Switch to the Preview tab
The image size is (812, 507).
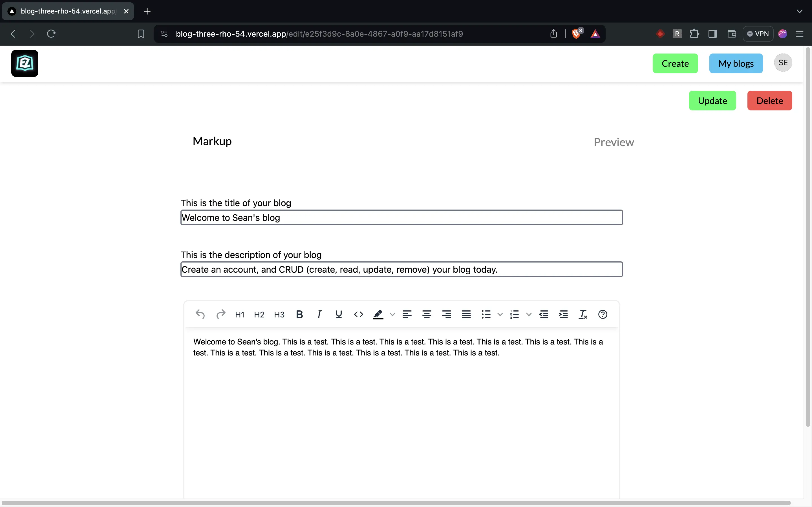pyautogui.click(x=613, y=142)
